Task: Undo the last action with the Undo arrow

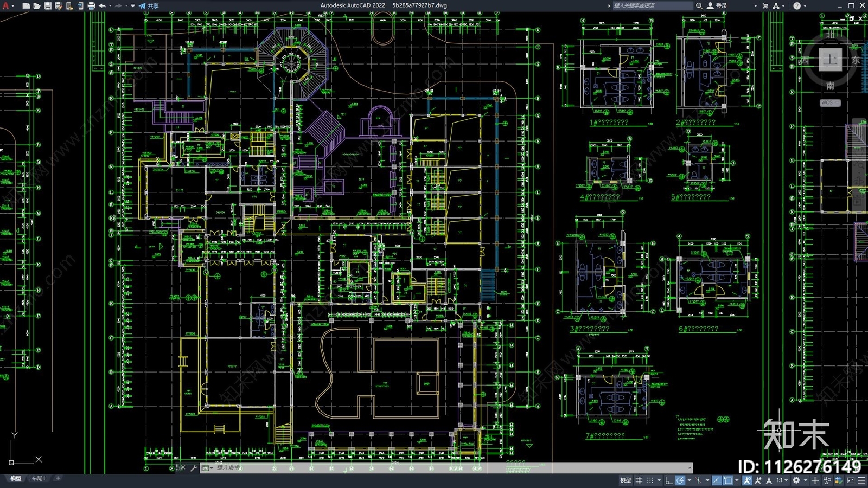Action: (x=102, y=5)
